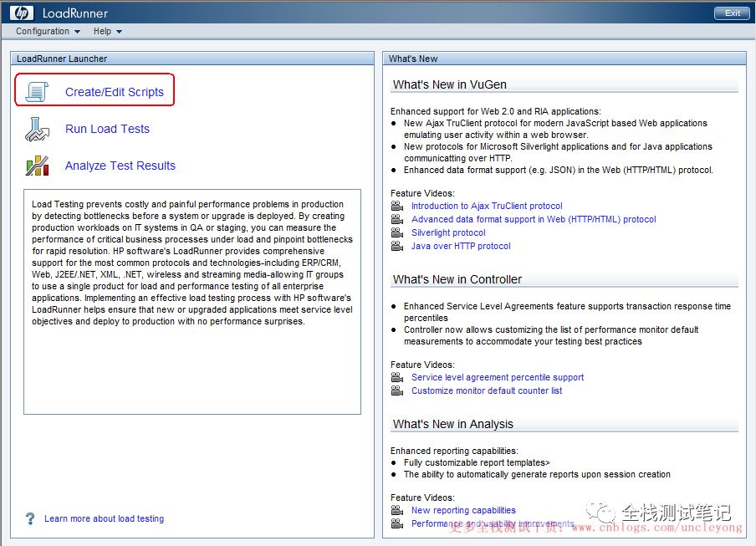Click the Load Testing description text box
This screenshot has width=756, height=546.
(192, 302)
